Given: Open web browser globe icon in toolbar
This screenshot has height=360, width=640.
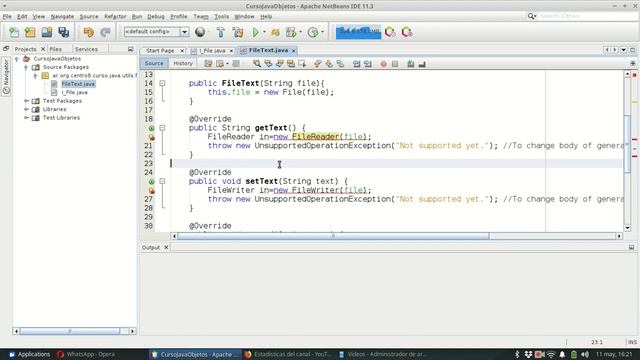Looking at the screenshot, I should pos(200,32).
